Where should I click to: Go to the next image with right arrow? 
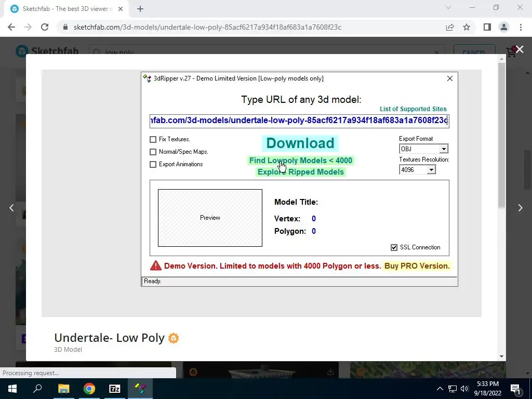click(520, 208)
